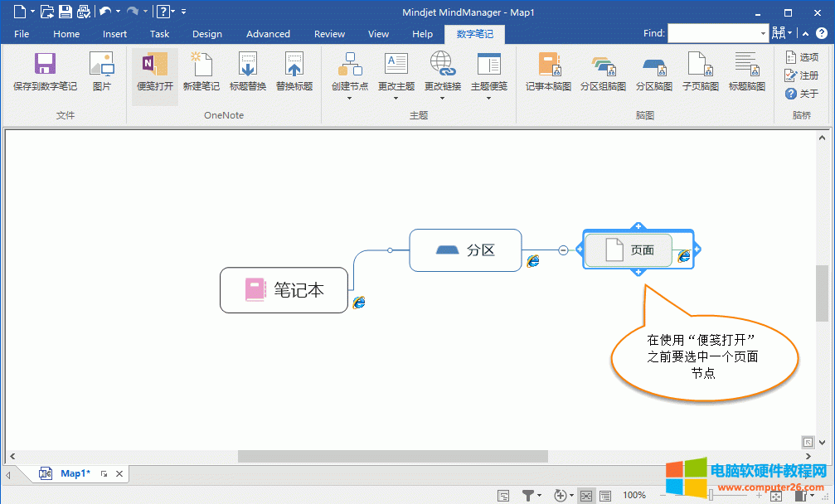The height and width of the screenshot is (504, 835).
Task: Switch to the Design ribbon tab
Action: click(206, 34)
